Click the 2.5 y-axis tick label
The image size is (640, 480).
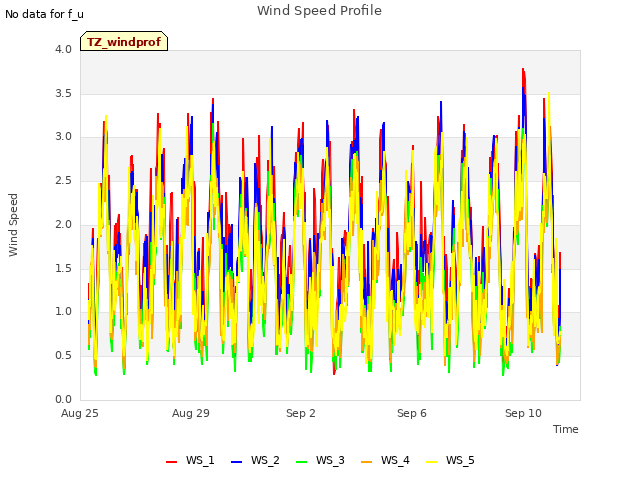pos(64,180)
